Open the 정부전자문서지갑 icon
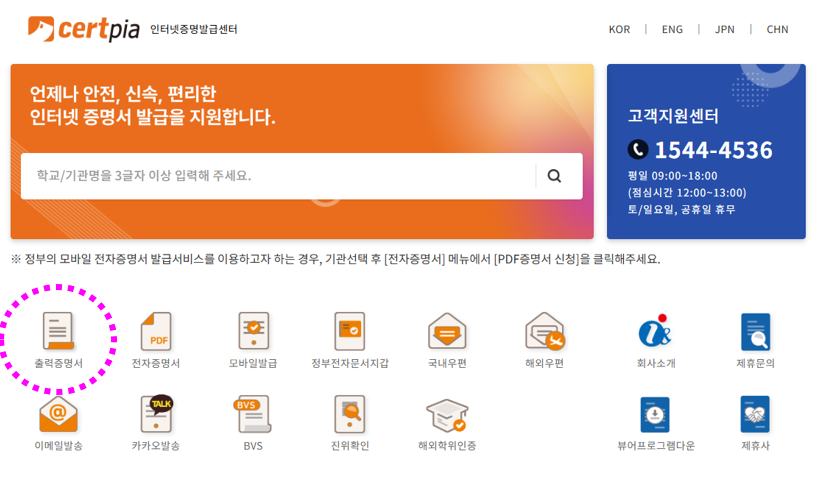Screen dimensions: 822x478 coord(350,331)
